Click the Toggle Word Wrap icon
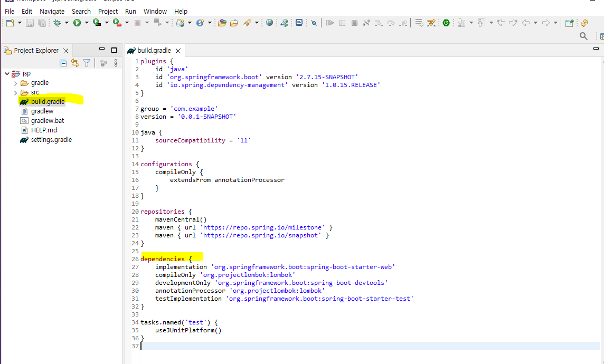604x364 pixels. 419,23
